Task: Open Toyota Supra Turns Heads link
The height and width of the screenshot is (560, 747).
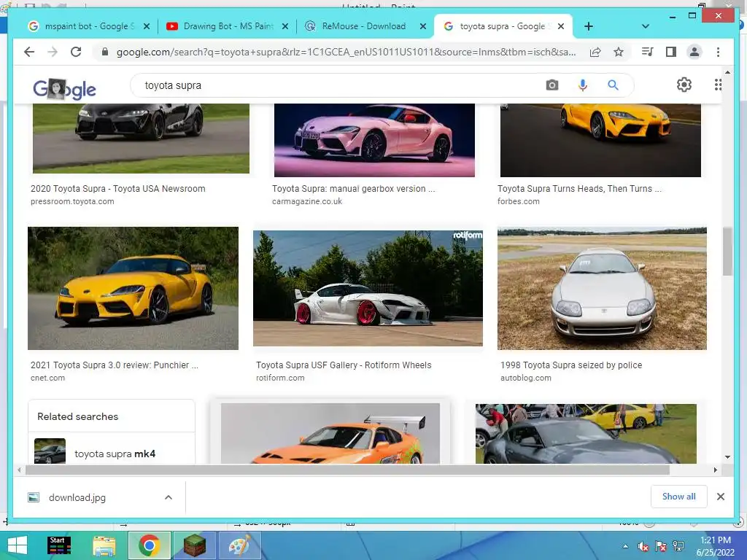Action: point(579,189)
